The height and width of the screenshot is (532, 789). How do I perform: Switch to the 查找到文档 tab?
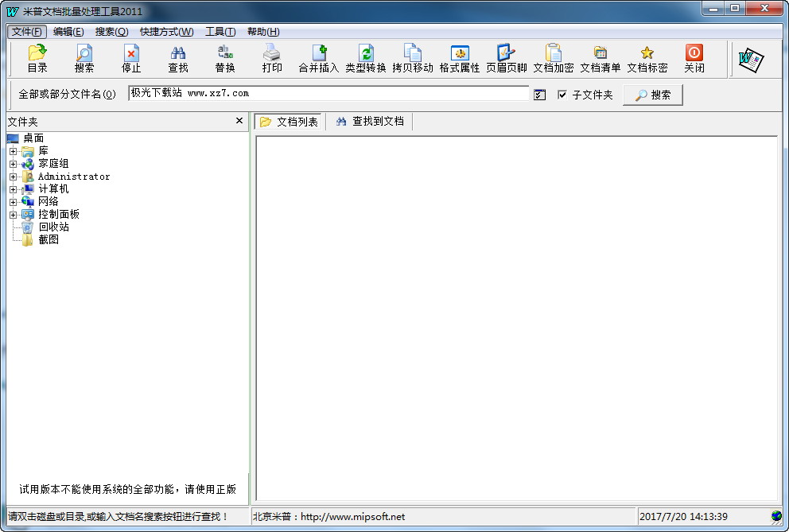pos(370,122)
